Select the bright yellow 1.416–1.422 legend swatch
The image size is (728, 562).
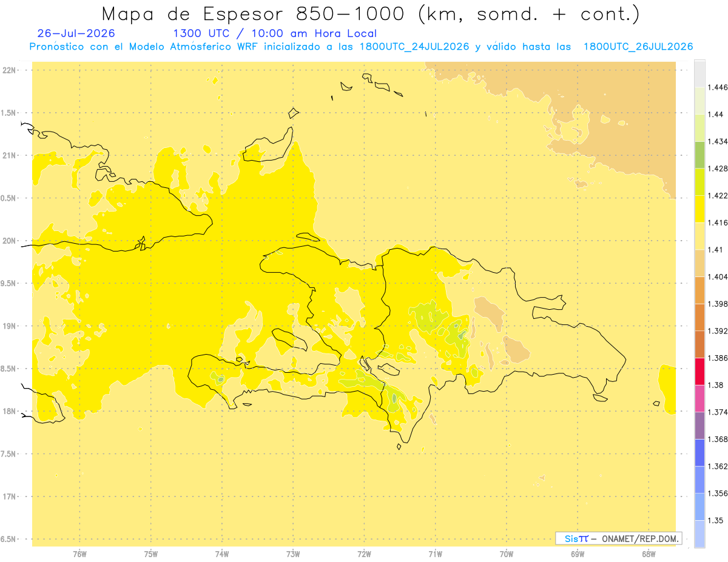coord(699,209)
